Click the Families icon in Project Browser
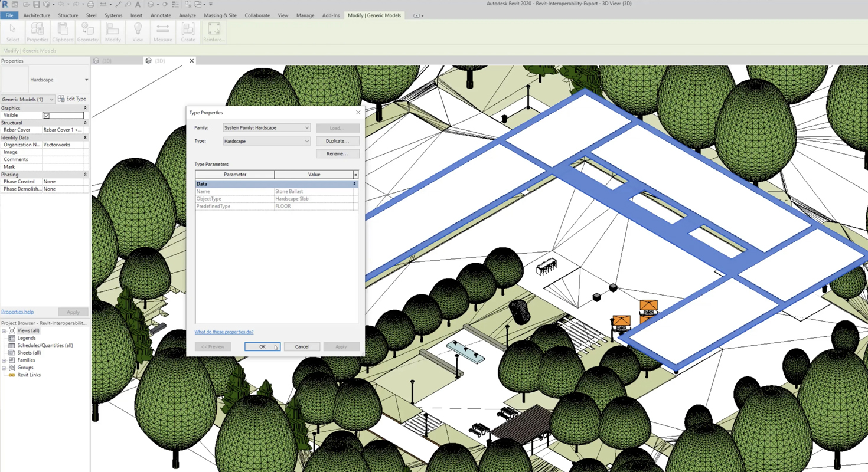Image resolution: width=868 pixels, height=472 pixels. click(x=12, y=360)
